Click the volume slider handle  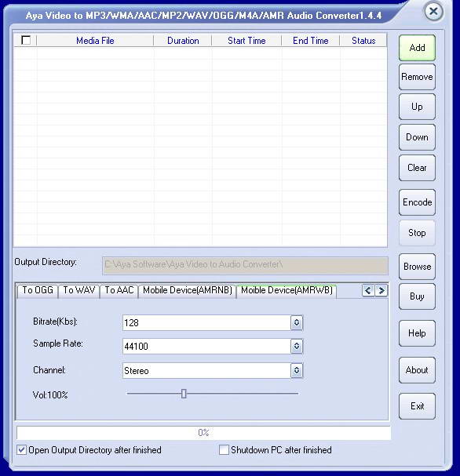point(184,394)
